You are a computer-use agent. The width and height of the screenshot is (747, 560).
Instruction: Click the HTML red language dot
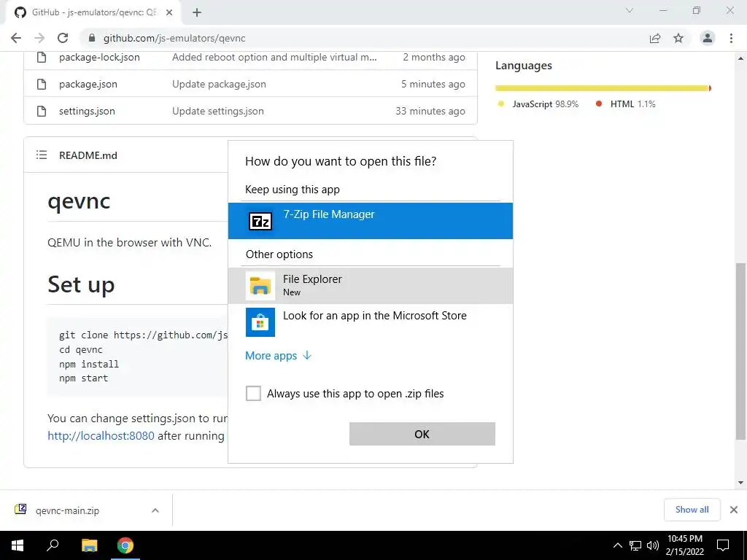(x=599, y=104)
